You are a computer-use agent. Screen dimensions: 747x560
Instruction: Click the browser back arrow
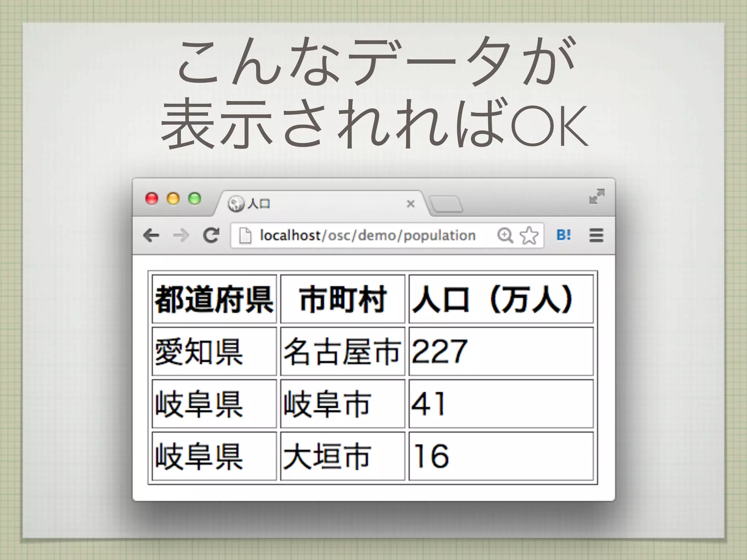tap(151, 236)
